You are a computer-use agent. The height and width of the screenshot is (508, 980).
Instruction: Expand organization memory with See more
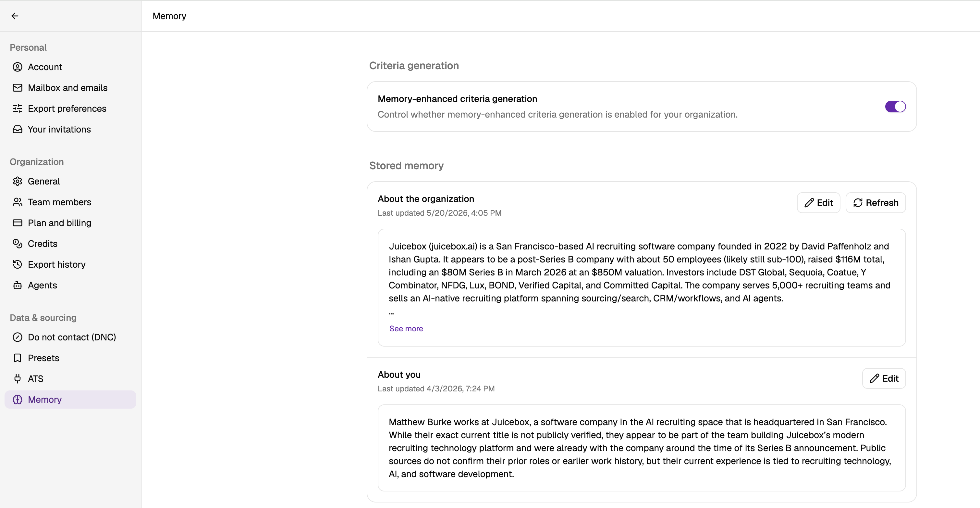[406, 328]
